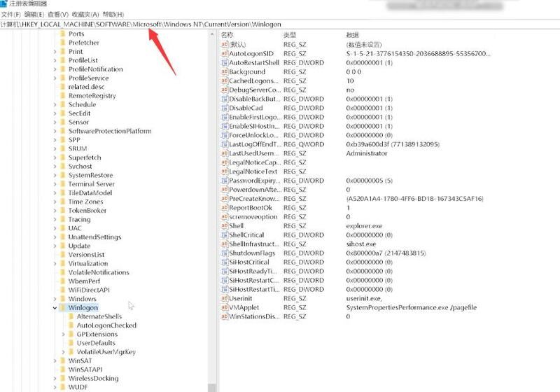The image size is (560, 392).
Task: Expand the GPExtensions tree node
Action: point(63,335)
